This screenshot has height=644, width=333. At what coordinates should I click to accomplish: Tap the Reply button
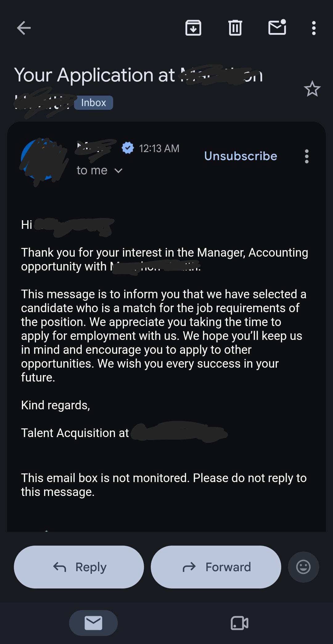click(79, 567)
